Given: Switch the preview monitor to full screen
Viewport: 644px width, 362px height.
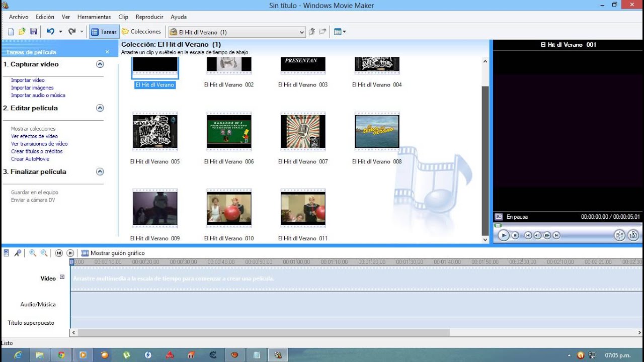Looking at the screenshot, I should 499,217.
